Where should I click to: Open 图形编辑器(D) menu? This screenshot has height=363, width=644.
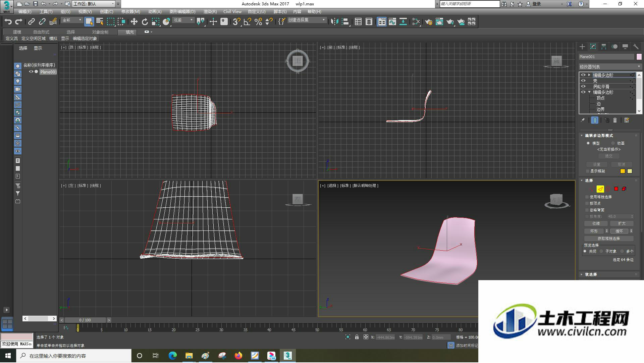click(x=182, y=11)
